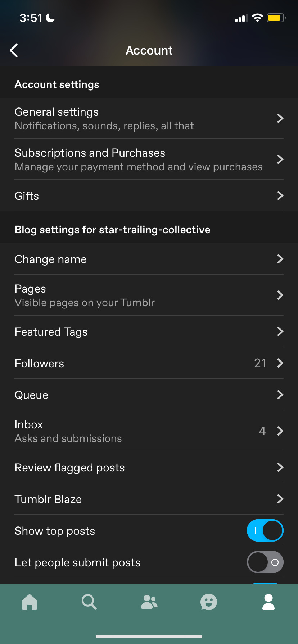Open the Gifts menu item
Image resolution: width=298 pixels, height=644 pixels.
point(149,195)
